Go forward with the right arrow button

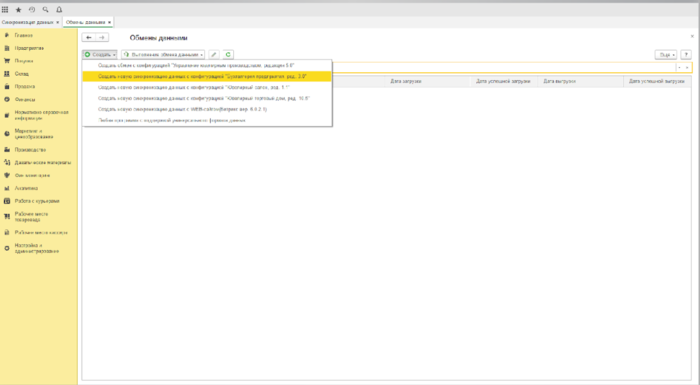102,38
